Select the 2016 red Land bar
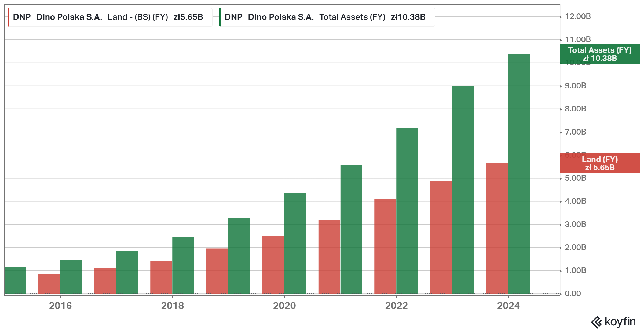Viewport: 644px width, 333px height. point(49,284)
